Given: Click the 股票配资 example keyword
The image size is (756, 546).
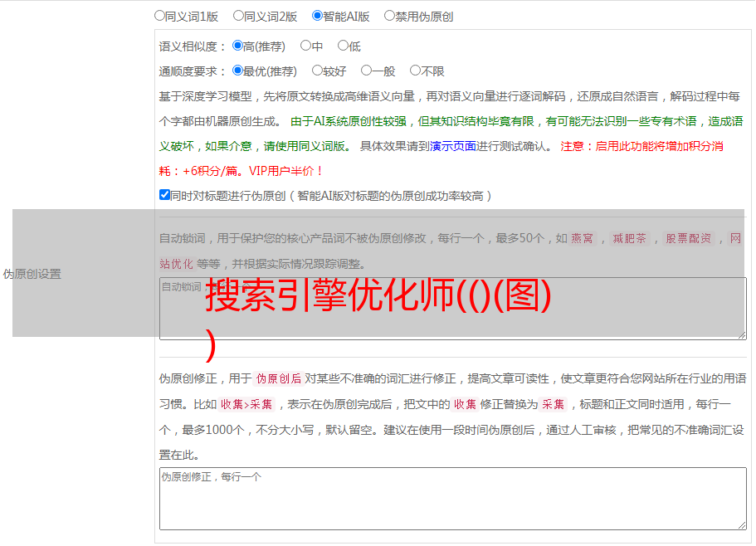Looking at the screenshot, I should pos(689,238).
